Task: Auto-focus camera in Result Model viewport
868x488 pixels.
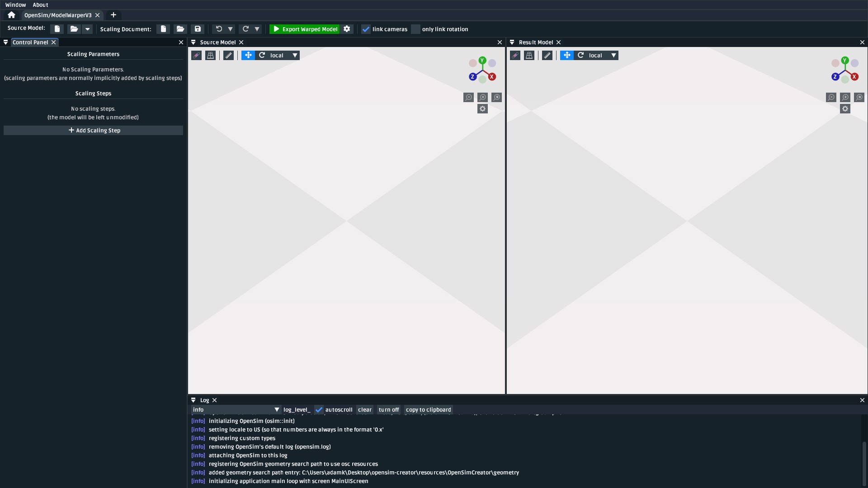Action: click(x=859, y=97)
